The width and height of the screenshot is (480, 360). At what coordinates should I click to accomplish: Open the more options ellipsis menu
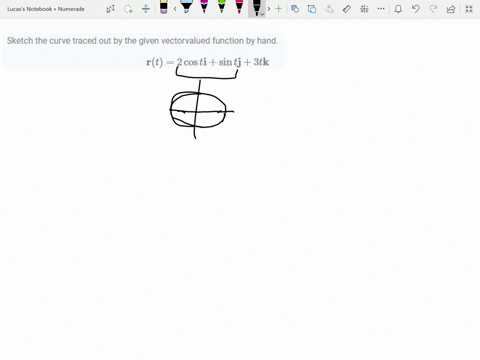381,9
